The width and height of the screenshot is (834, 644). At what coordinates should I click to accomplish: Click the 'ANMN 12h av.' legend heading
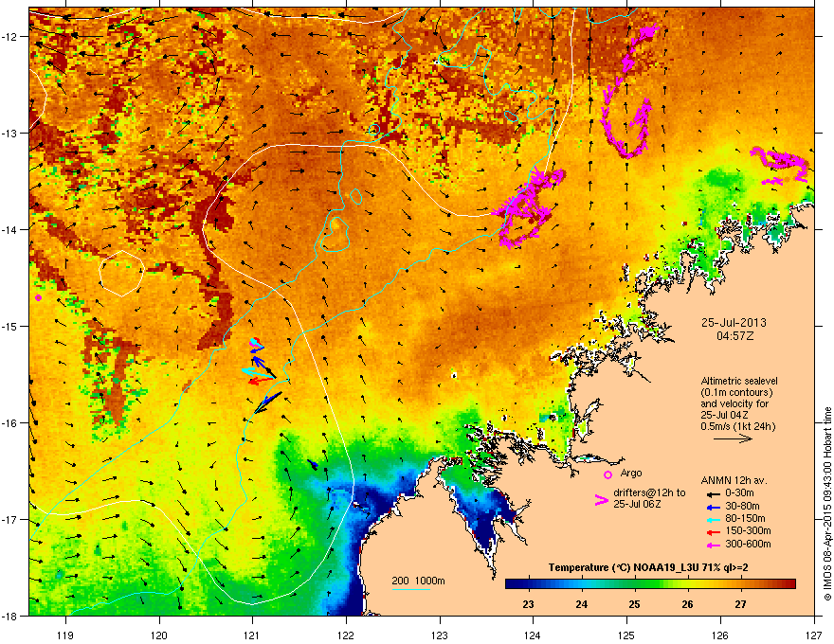(734, 481)
